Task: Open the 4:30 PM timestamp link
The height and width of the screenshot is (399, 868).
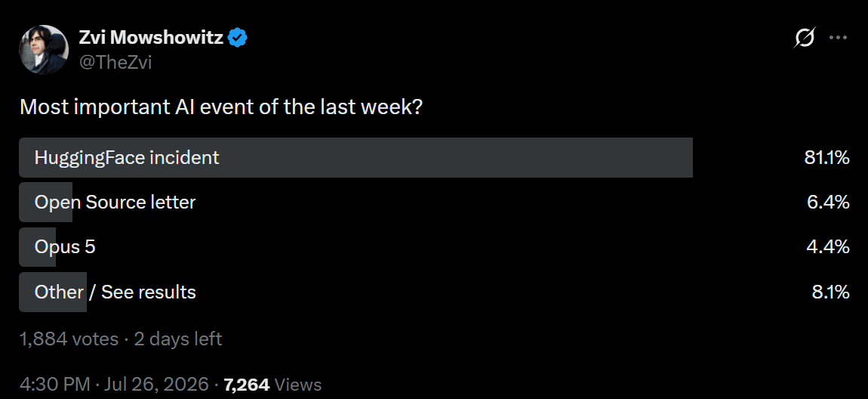Action: pyautogui.click(x=54, y=384)
